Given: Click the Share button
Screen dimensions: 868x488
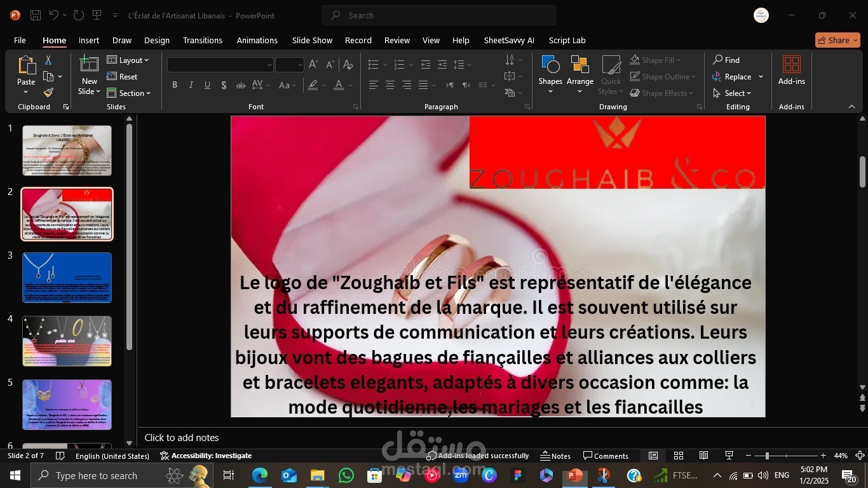Looking at the screenshot, I should tap(837, 40).
